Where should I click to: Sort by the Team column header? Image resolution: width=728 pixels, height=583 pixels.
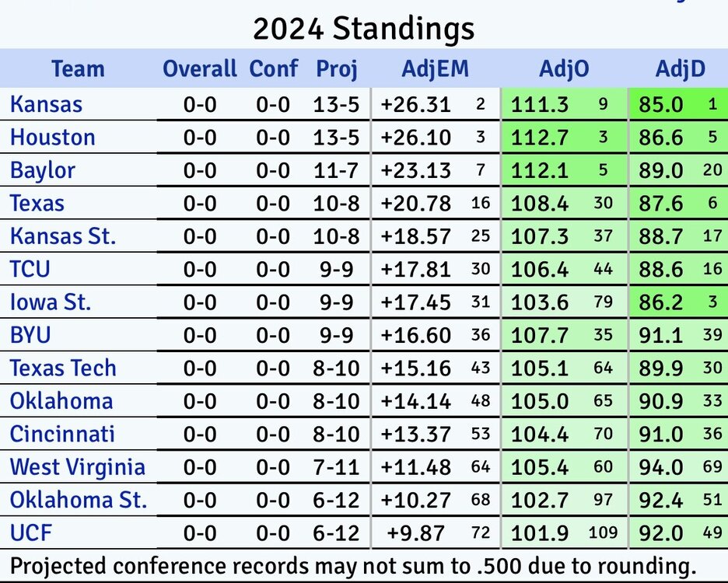(x=78, y=68)
